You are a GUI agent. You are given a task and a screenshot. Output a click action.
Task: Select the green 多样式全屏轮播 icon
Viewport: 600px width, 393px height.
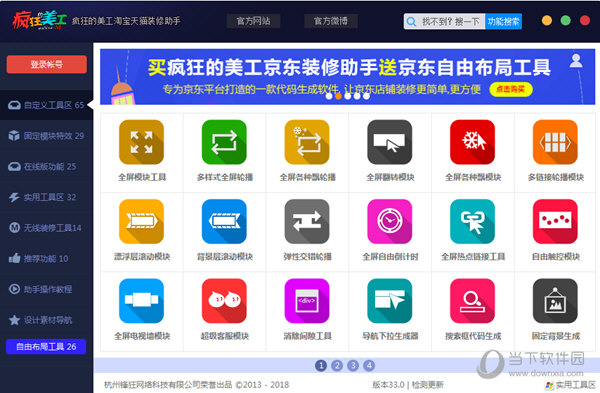pyautogui.click(x=224, y=142)
